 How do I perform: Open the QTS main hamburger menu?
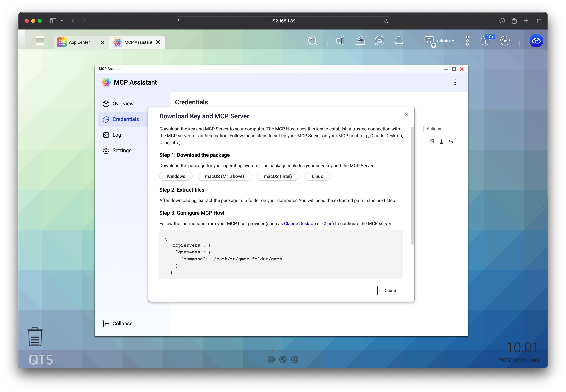tap(40, 41)
